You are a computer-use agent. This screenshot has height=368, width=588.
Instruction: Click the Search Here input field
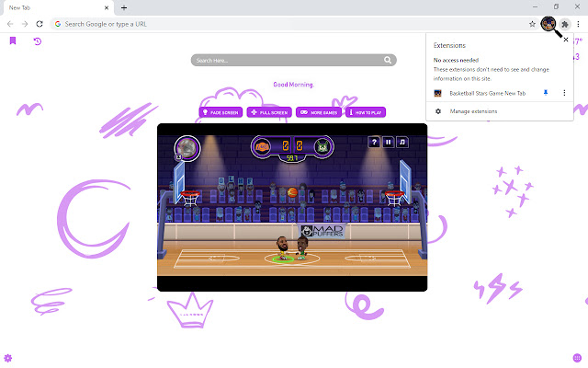click(294, 60)
